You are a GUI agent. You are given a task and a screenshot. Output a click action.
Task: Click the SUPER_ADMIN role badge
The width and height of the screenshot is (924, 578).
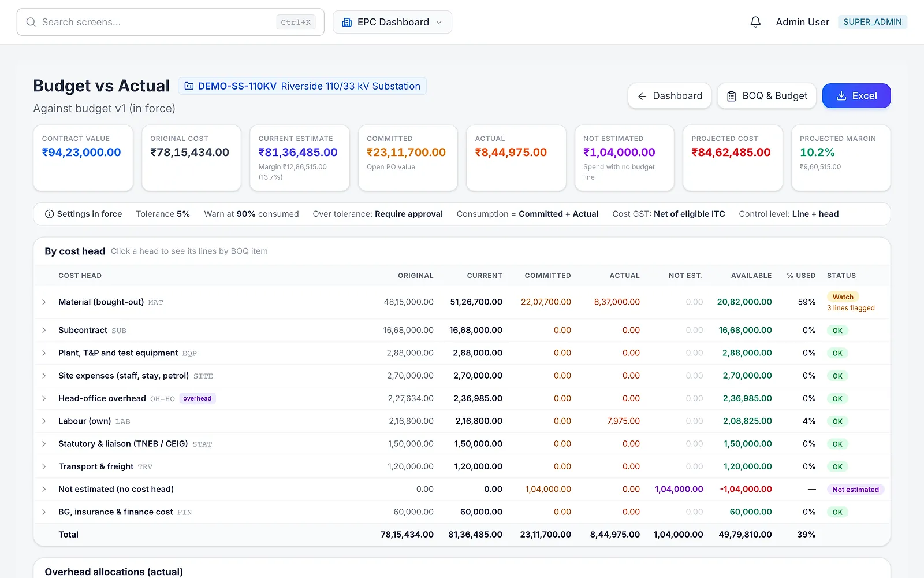tap(872, 22)
